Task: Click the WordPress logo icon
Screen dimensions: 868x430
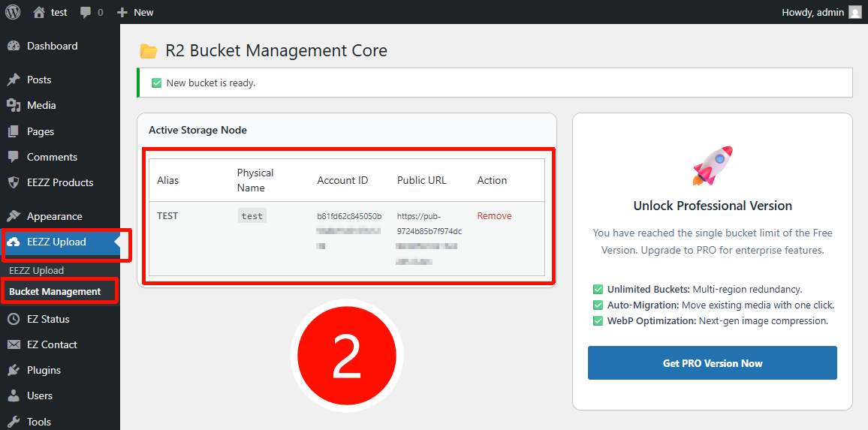Action: (13, 12)
